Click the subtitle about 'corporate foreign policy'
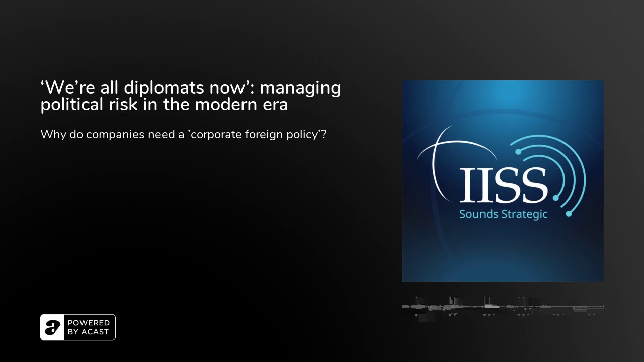This screenshot has height=362, width=644. tap(184, 135)
